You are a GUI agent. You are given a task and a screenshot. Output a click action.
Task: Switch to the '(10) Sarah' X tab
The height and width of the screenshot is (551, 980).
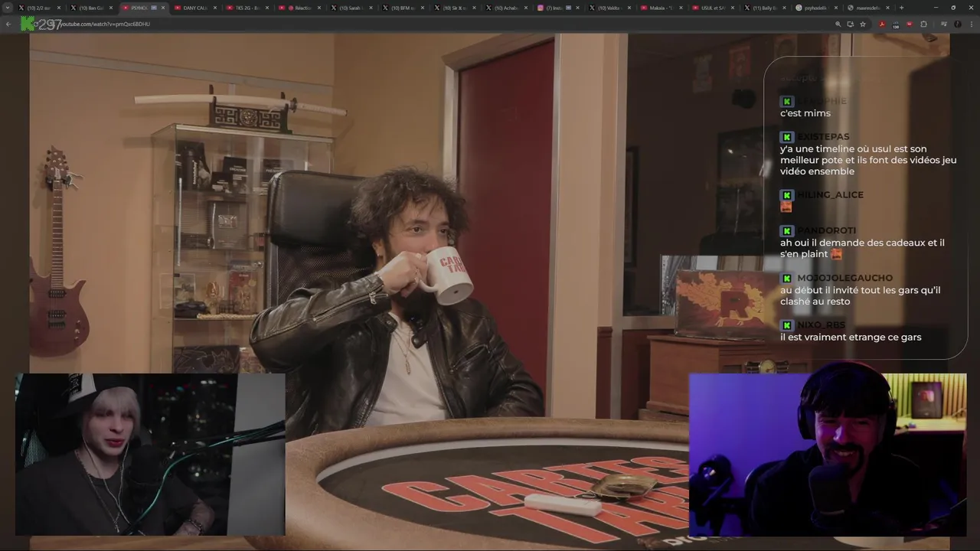(x=351, y=8)
